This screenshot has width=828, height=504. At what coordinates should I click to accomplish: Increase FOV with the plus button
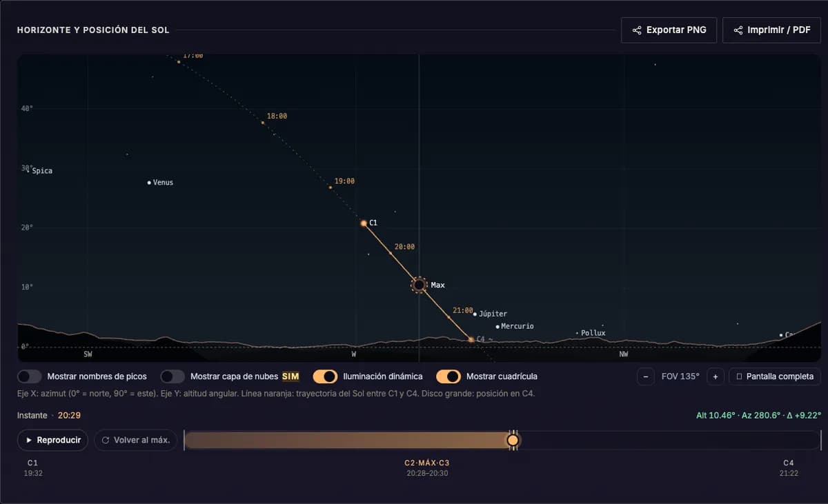(716, 376)
